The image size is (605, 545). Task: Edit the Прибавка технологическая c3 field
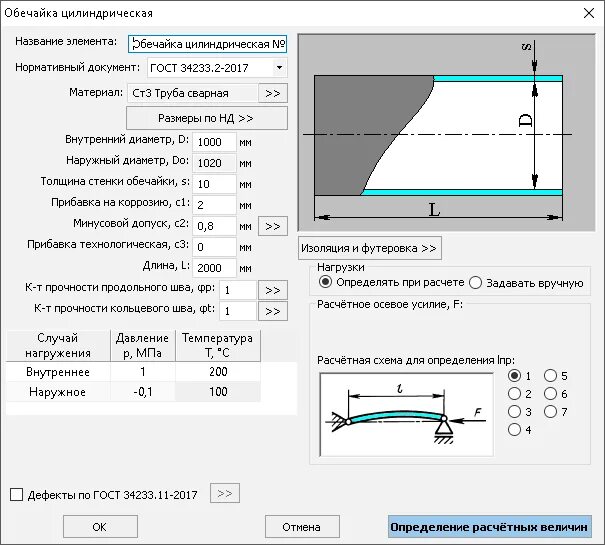(x=214, y=247)
